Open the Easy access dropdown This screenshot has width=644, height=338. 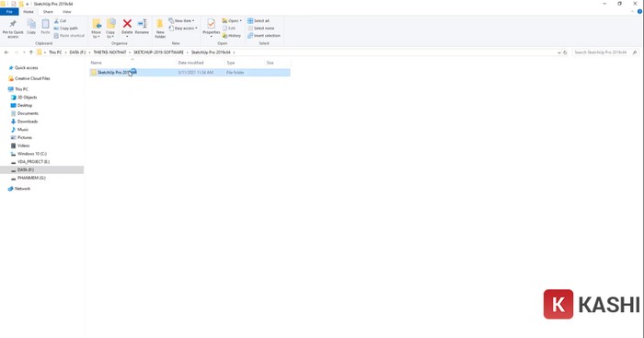(183, 29)
